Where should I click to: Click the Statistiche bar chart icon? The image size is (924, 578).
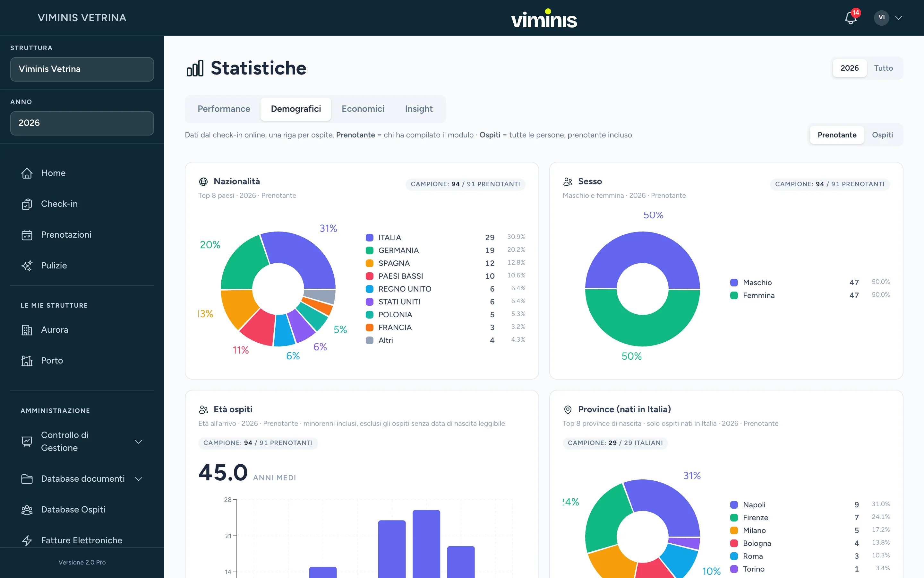coord(195,68)
